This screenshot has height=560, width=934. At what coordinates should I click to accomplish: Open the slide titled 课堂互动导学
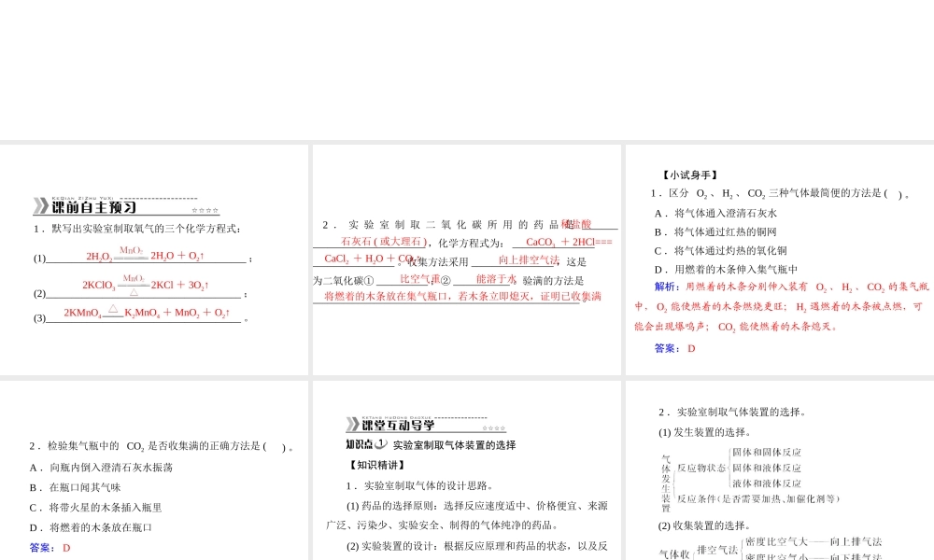[466, 470]
